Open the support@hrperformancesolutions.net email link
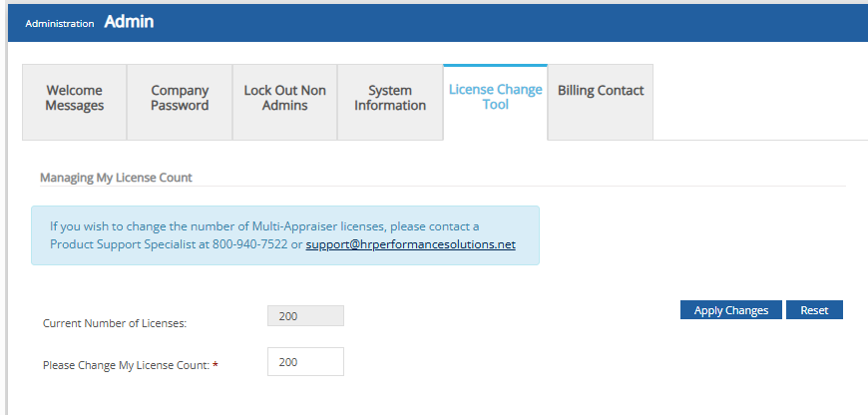 coord(411,244)
